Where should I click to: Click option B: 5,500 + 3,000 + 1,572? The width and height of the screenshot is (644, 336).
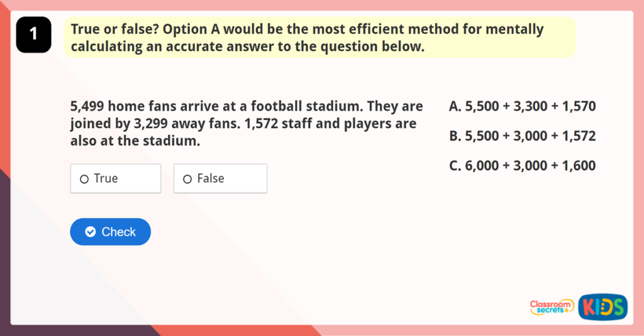click(x=522, y=136)
